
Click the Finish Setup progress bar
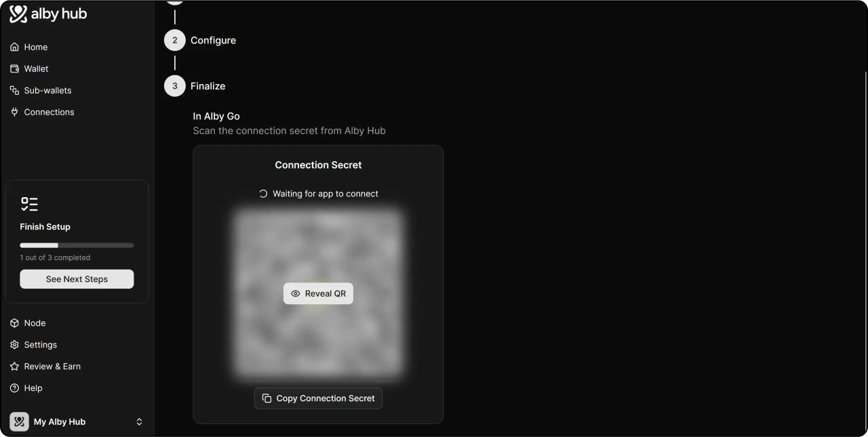[x=77, y=245]
